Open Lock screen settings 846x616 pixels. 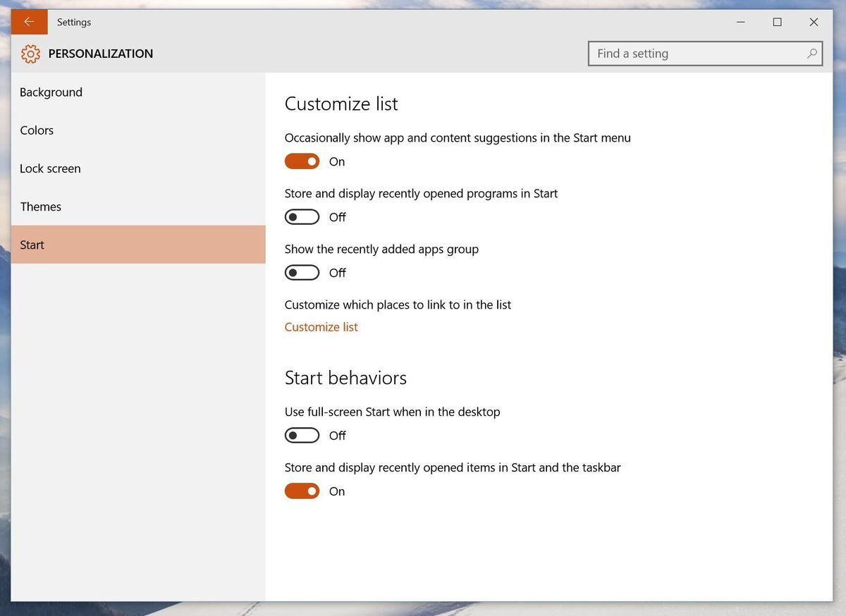coord(50,168)
